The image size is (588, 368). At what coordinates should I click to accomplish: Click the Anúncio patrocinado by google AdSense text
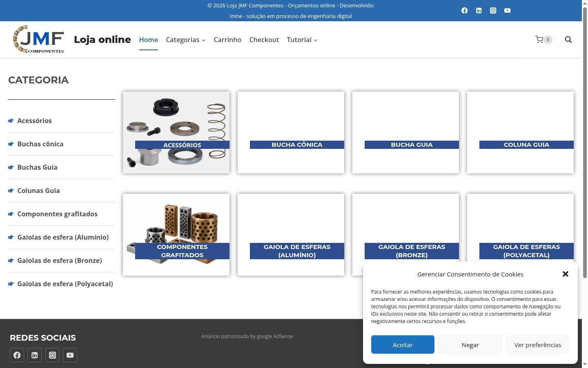[247, 337]
